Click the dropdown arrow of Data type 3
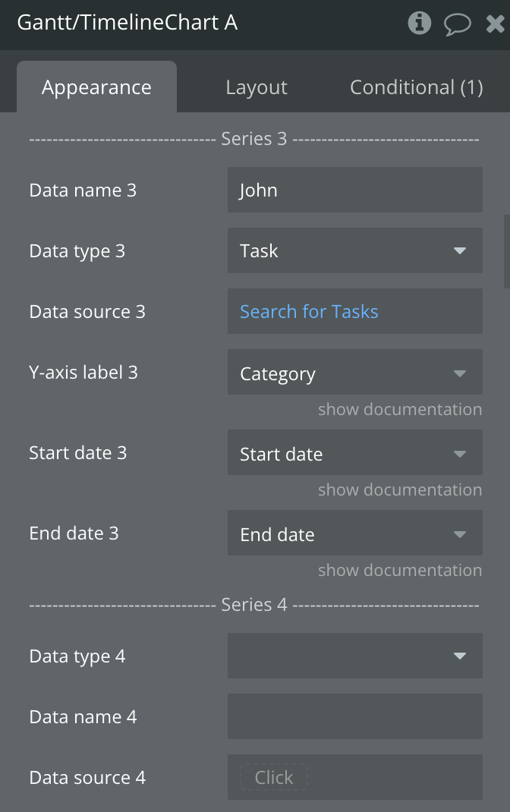Image resolution: width=510 pixels, height=812 pixels. point(460,250)
